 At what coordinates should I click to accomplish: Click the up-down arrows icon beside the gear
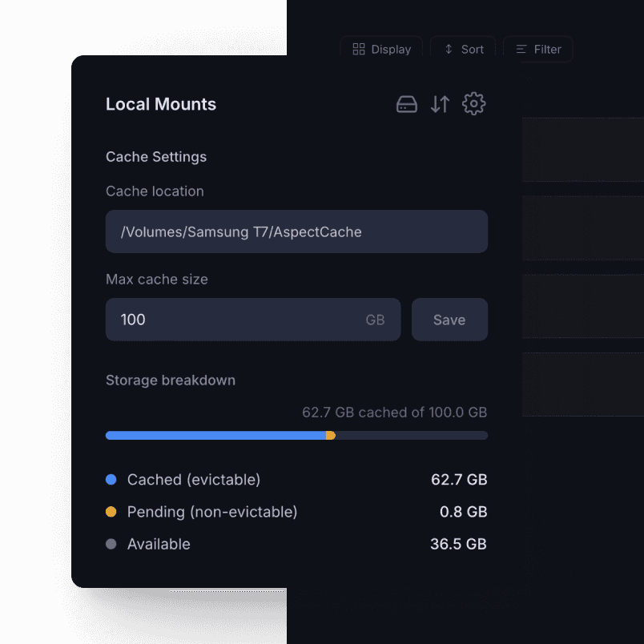point(440,104)
